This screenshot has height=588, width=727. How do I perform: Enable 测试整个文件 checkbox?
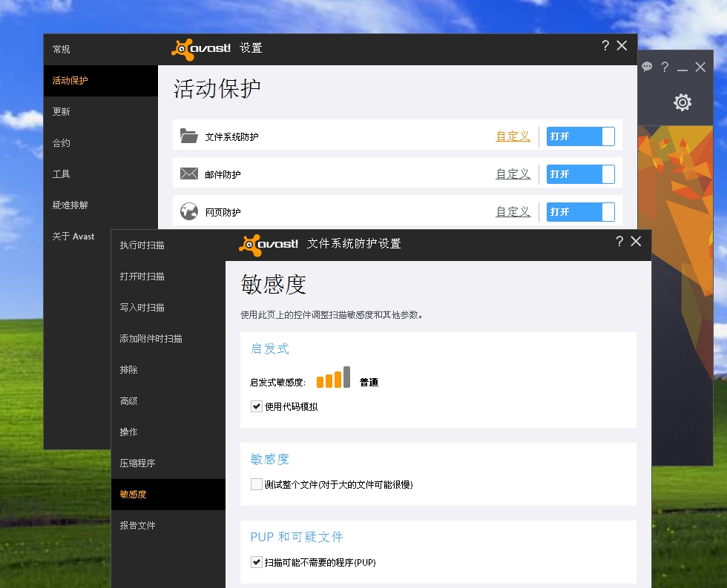pyautogui.click(x=257, y=484)
